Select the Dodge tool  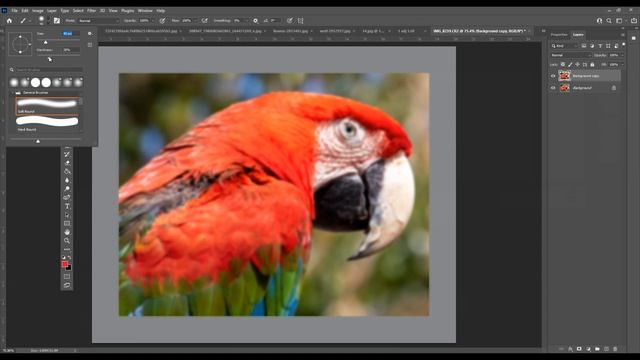[67, 189]
